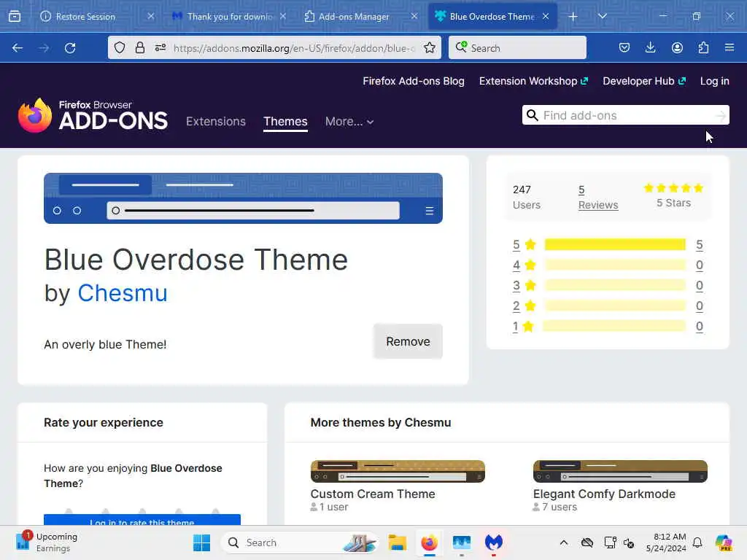Click the search engine magnifier icon
Screen dimensions: 747x560
click(461, 47)
